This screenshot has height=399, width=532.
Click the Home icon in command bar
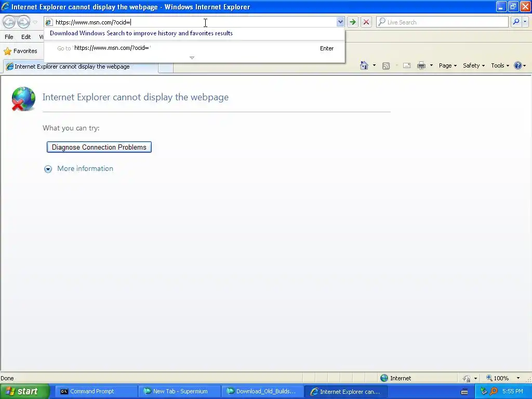[364, 65]
